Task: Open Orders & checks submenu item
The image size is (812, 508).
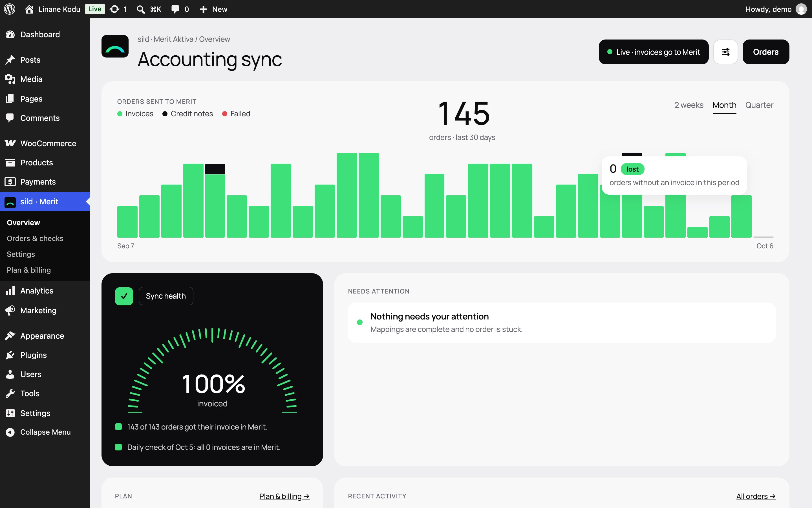Action: (x=35, y=238)
